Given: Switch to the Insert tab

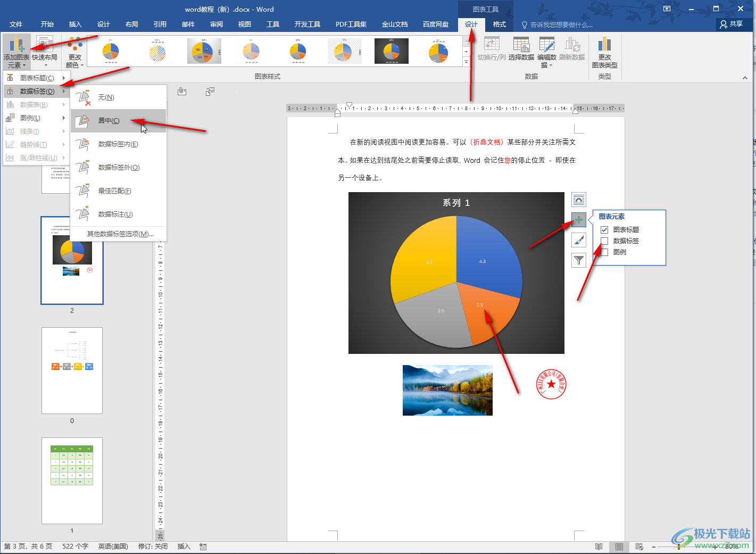Looking at the screenshot, I should click(x=76, y=24).
